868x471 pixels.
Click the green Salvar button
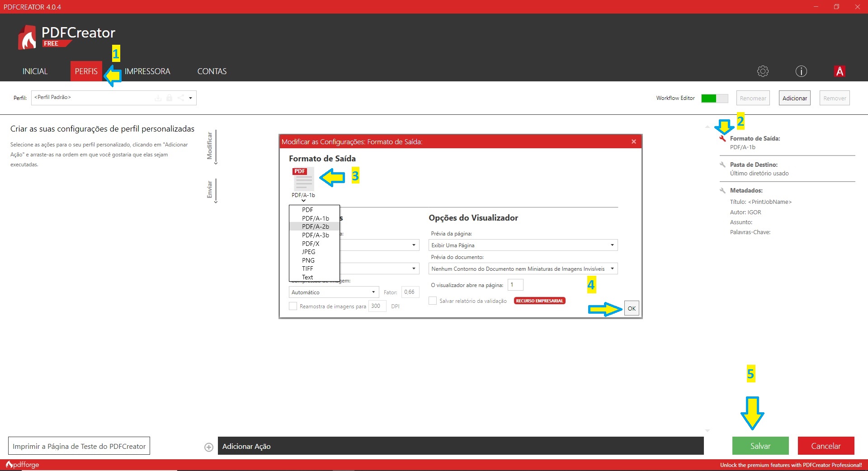pos(760,446)
